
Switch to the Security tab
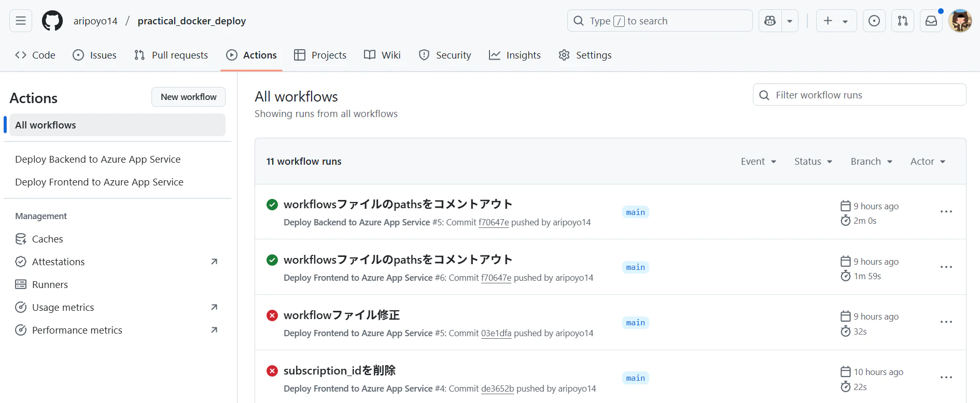pos(445,55)
